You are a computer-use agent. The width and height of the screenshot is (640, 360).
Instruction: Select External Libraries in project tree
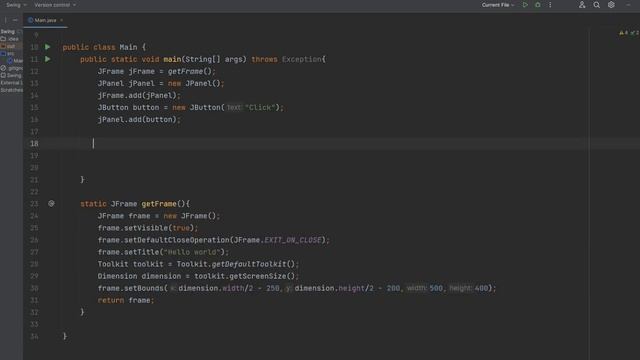(11, 83)
